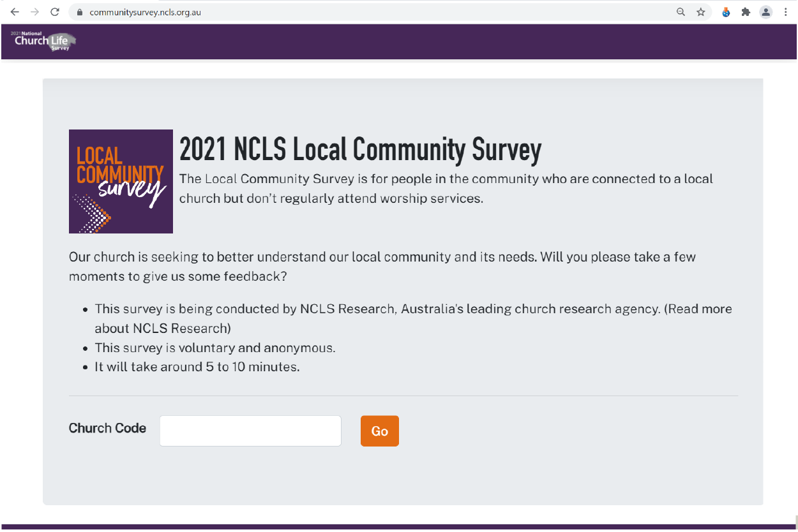Click the orange Go button

(380, 431)
